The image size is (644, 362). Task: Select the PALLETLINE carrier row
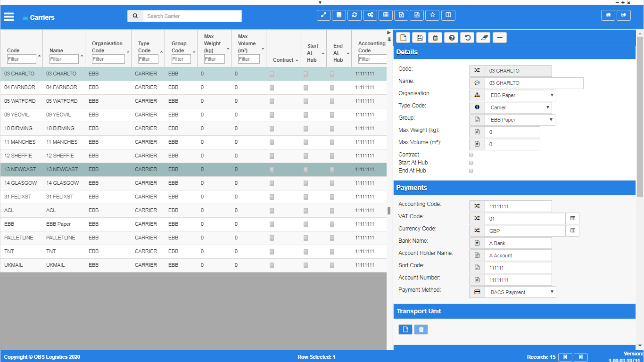(193, 238)
